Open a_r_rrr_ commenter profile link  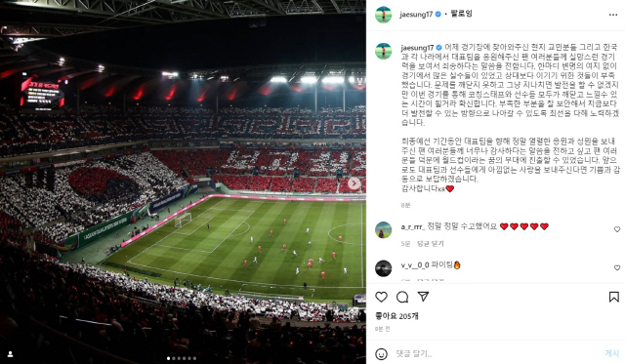pyautogui.click(x=412, y=226)
